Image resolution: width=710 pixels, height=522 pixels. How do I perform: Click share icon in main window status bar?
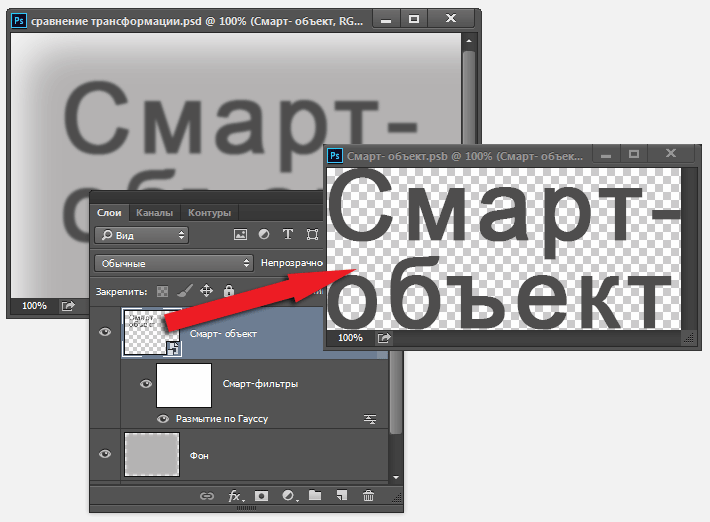68,306
